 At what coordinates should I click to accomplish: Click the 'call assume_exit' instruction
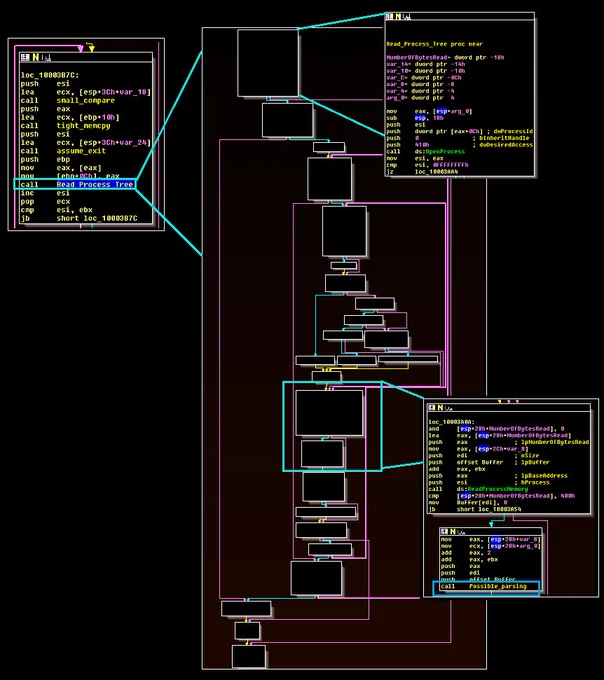[x=63, y=151]
